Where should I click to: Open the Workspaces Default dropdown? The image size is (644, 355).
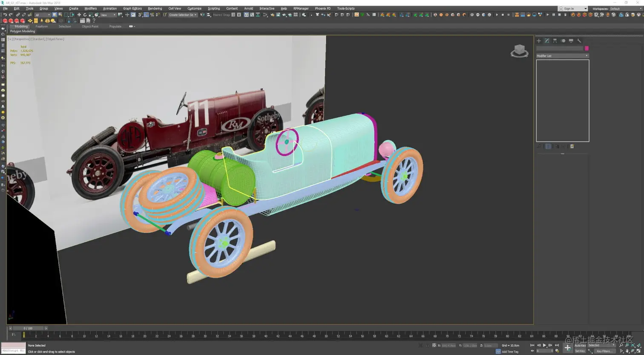[x=624, y=9]
